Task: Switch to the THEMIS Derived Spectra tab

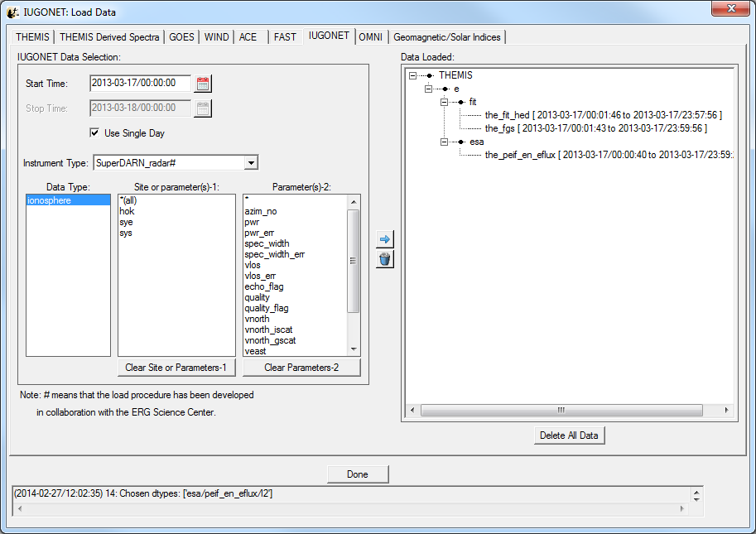Action: 109,37
